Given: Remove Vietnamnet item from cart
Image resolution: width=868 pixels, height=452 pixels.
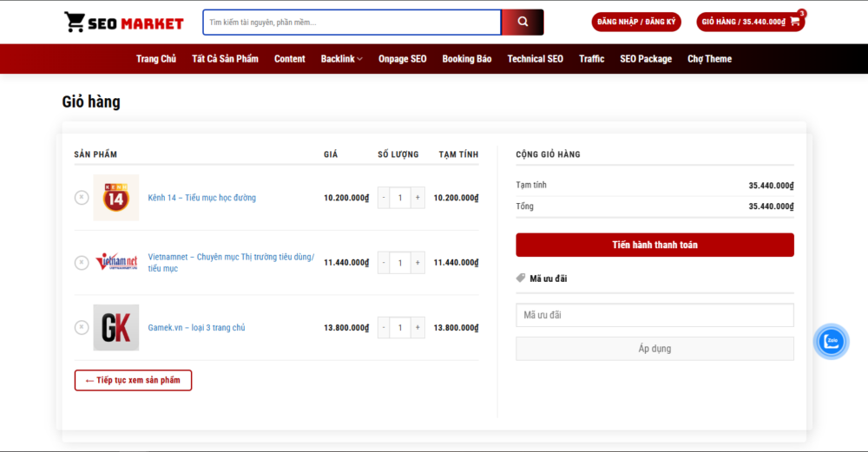Looking at the screenshot, I should (82, 262).
